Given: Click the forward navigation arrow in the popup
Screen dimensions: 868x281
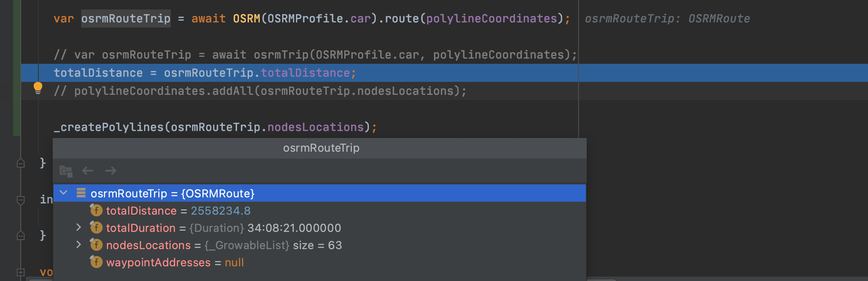Looking at the screenshot, I should pyautogui.click(x=110, y=171).
